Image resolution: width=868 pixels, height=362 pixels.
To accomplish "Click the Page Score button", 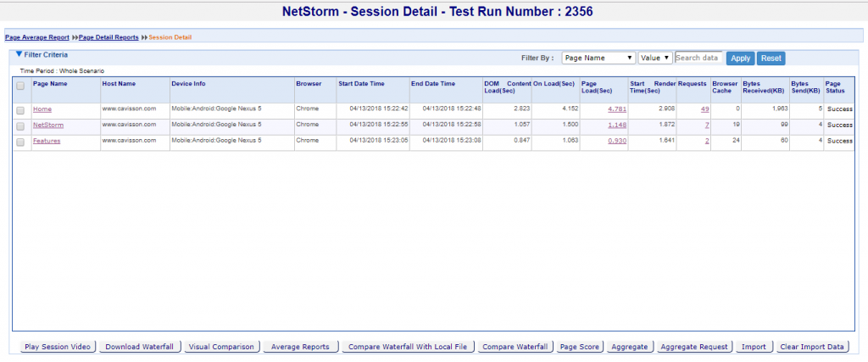I will (x=579, y=347).
